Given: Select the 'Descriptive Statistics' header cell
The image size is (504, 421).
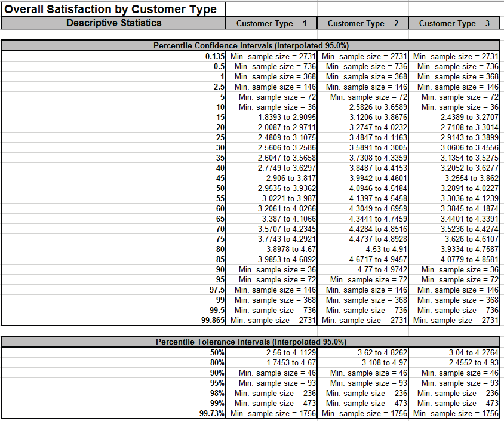Looking at the screenshot, I should pyautogui.click(x=113, y=23).
